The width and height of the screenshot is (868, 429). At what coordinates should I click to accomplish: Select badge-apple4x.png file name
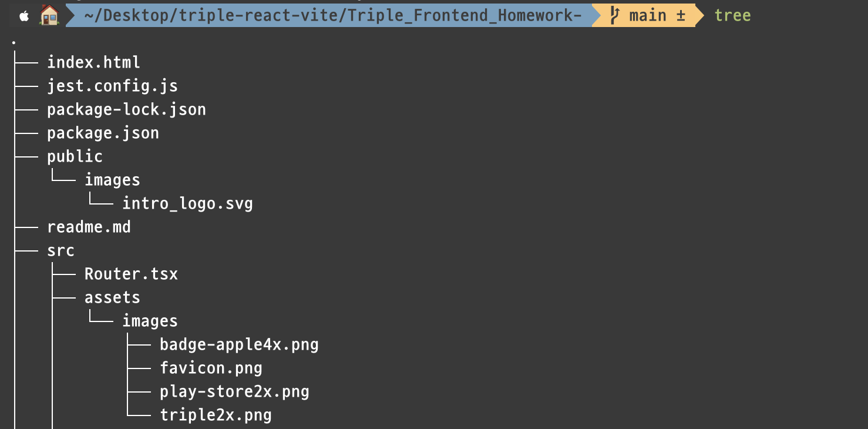click(239, 344)
